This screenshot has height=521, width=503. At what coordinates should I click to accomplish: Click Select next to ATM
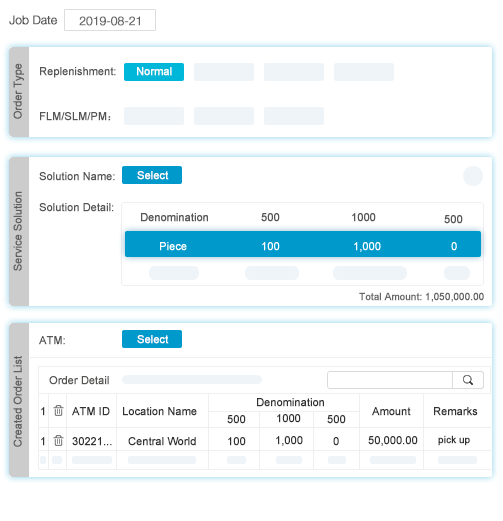point(152,339)
